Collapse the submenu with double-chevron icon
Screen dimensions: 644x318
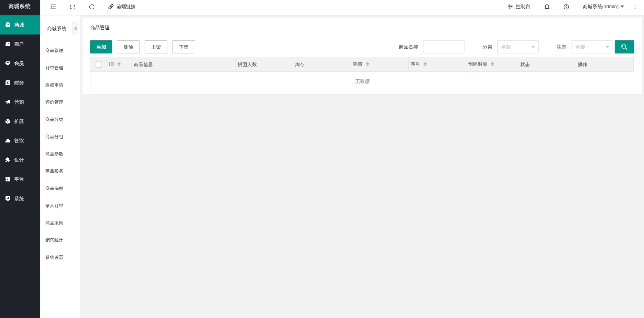75,29
